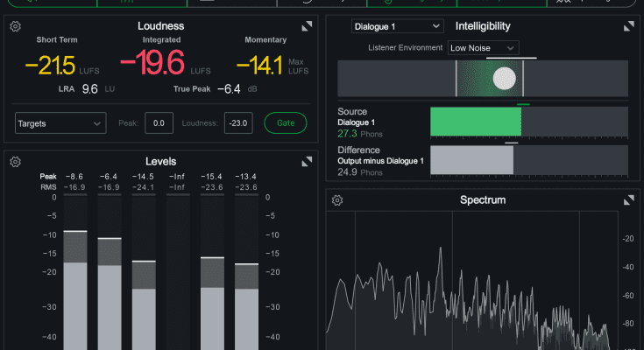The width and height of the screenshot is (644, 350).
Task: Maximize the Intelligibility panel
Action: [x=627, y=27]
